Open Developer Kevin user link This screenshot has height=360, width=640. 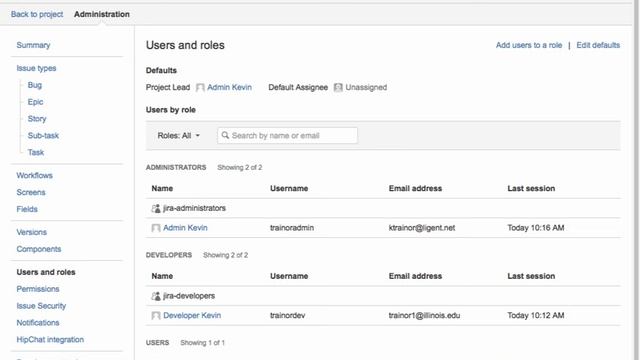tap(192, 316)
